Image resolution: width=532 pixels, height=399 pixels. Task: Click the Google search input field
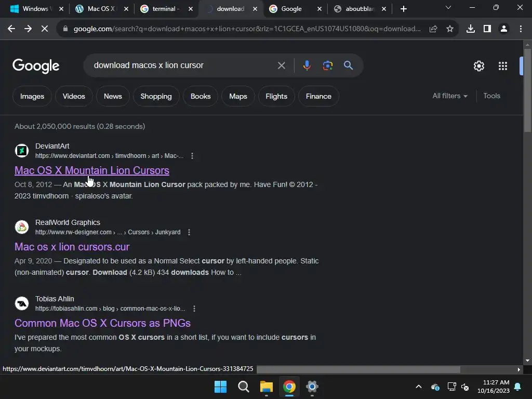pyautogui.click(x=183, y=65)
